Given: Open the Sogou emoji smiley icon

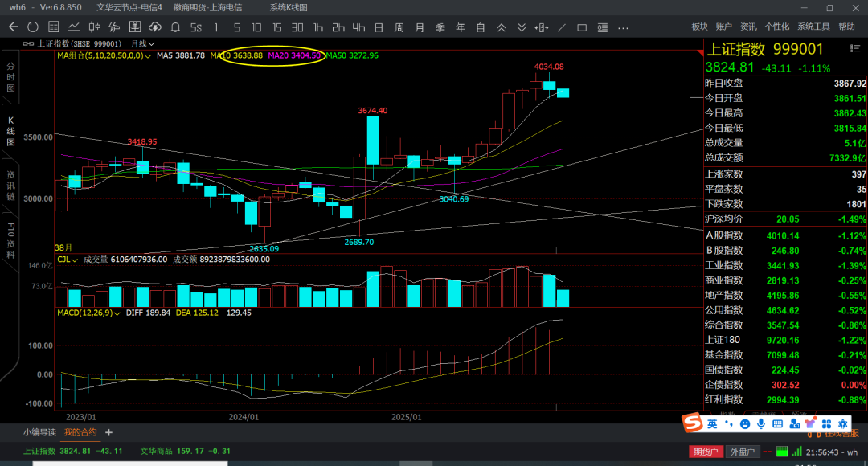Looking at the screenshot, I should coord(745,424).
